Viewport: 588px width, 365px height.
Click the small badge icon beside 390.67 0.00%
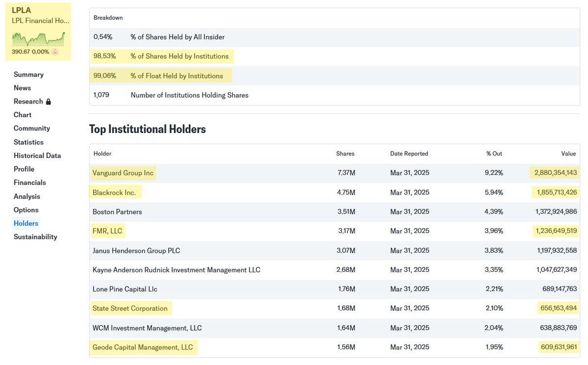click(x=55, y=52)
